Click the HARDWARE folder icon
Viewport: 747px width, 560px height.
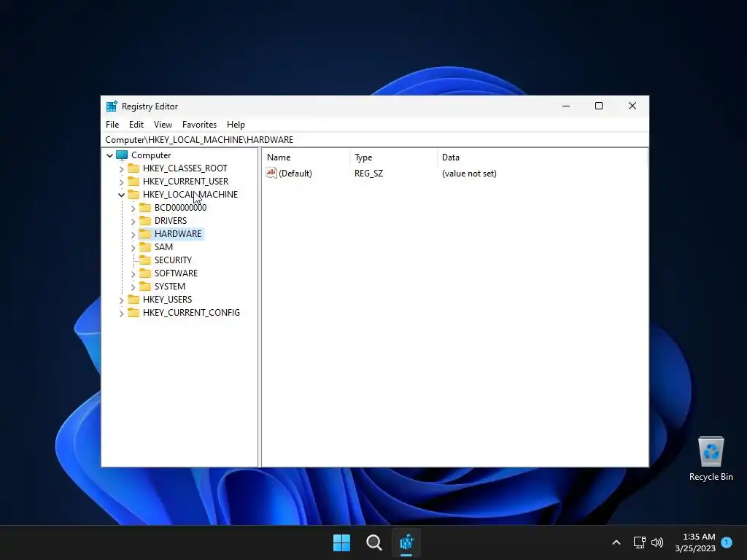[x=145, y=233]
